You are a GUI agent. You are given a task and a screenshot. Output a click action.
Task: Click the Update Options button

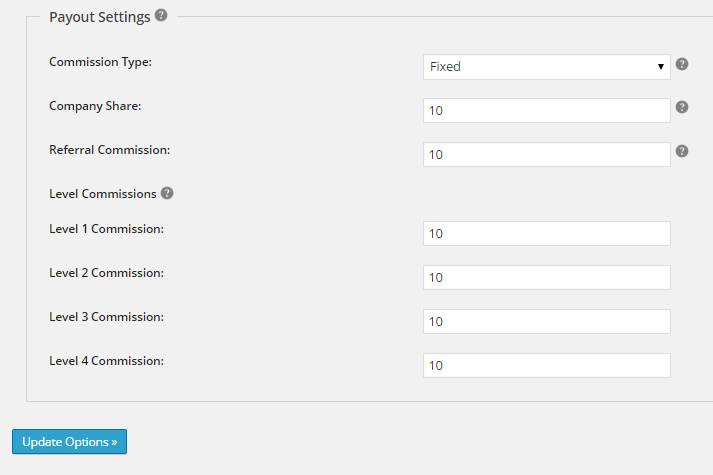pyautogui.click(x=70, y=441)
